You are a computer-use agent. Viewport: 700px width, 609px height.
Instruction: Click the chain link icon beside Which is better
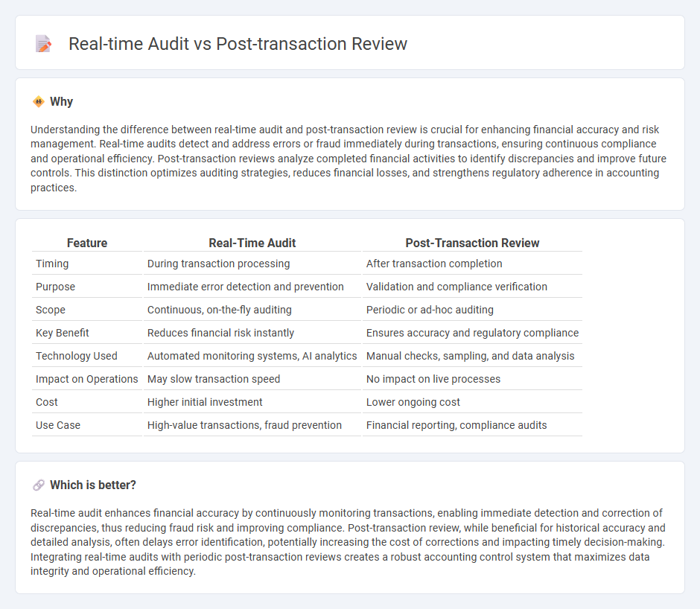click(39, 485)
